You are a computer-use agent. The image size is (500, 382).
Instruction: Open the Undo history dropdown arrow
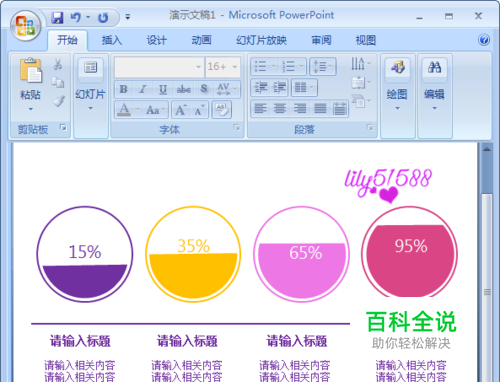(x=88, y=17)
